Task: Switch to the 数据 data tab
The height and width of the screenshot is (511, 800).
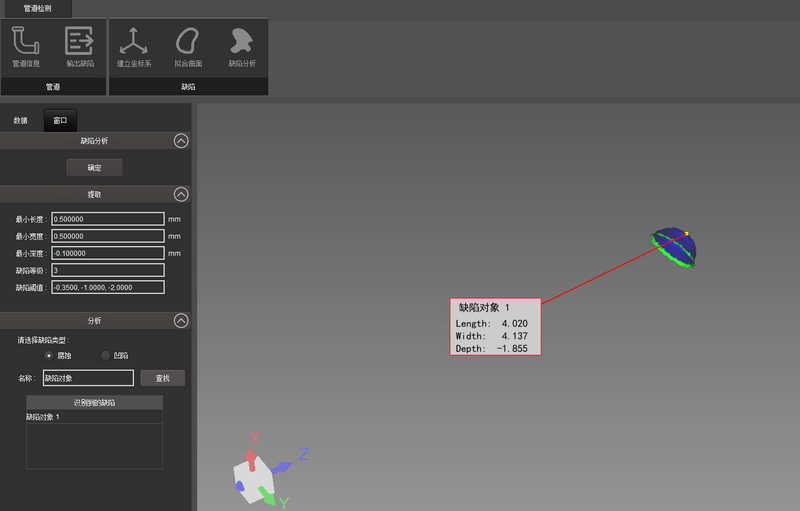Action: (21, 121)
